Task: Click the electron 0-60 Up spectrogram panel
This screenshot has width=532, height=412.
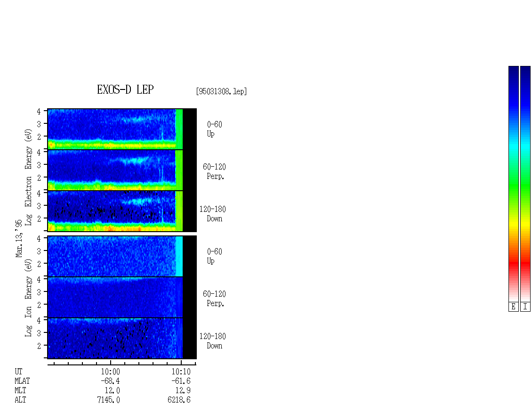Action: tap(122, 129)
